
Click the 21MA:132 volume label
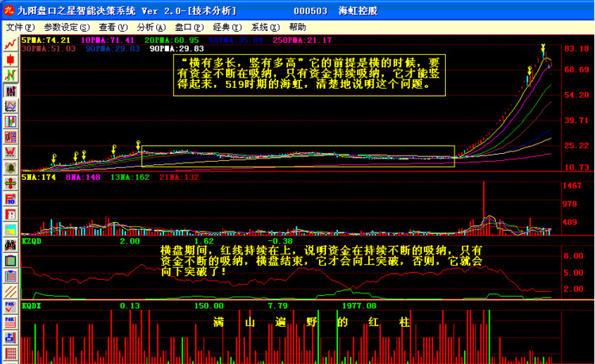pyautogui.click(x=179, y=177)
